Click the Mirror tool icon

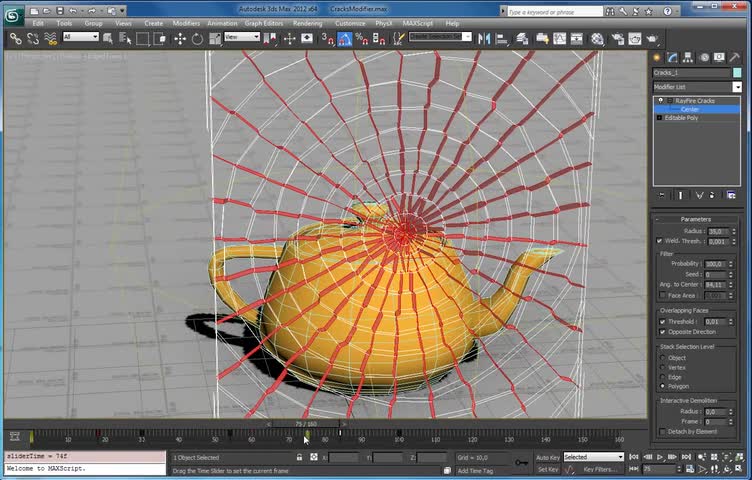pos(485,39)
